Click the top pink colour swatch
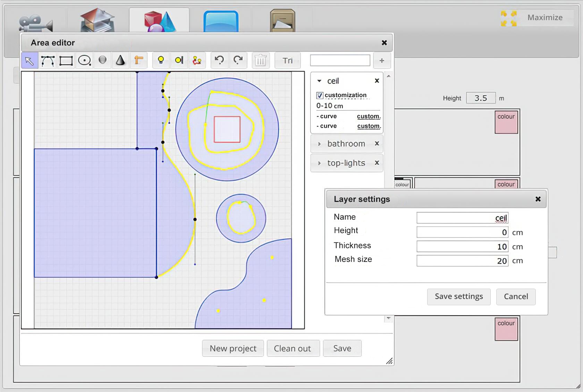Viewport: 583px width, 392px height. [x=506, y=122]
